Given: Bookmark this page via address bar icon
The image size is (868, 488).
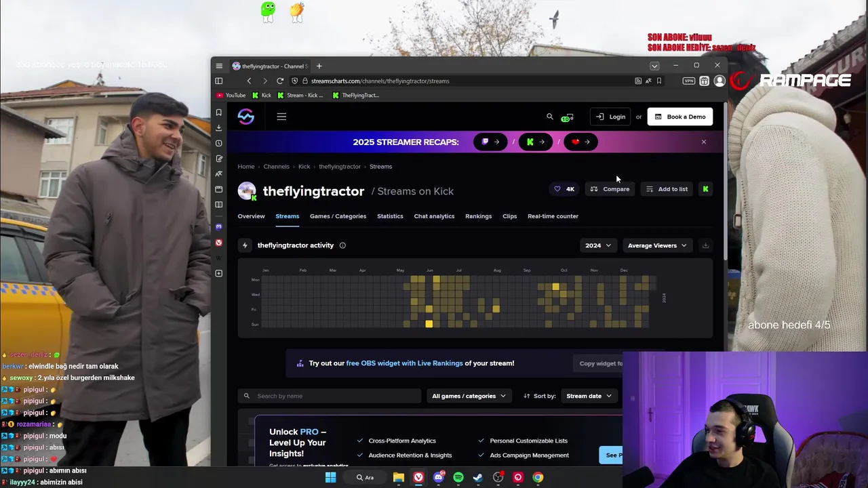Looking at the screenshot, I should (658, 81).
